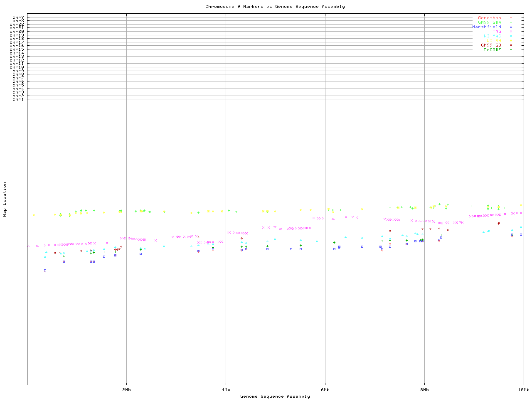
Task: Select the Genethon legend label
Action: (x=489, y=18)
